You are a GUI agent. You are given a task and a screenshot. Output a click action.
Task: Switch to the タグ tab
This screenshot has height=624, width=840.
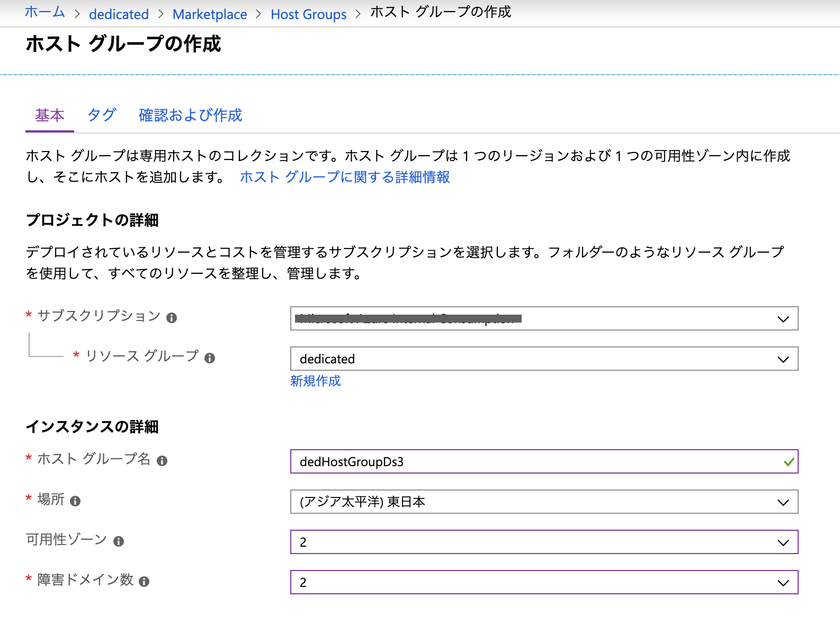102,115
